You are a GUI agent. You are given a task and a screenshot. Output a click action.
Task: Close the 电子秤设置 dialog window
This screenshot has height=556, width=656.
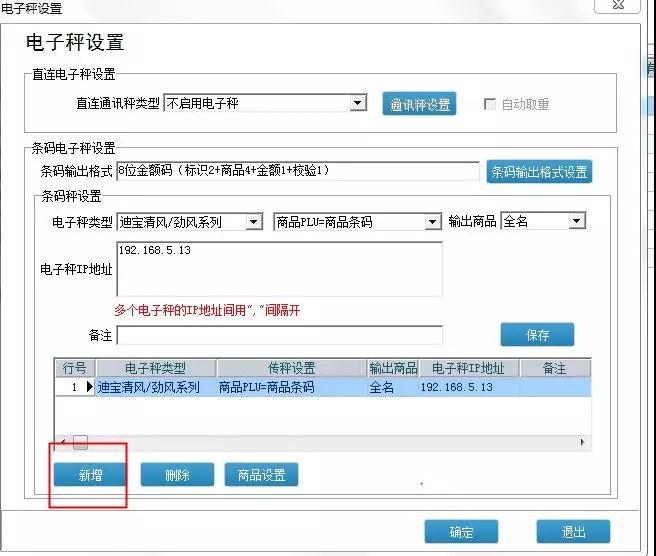coord(618,5)
